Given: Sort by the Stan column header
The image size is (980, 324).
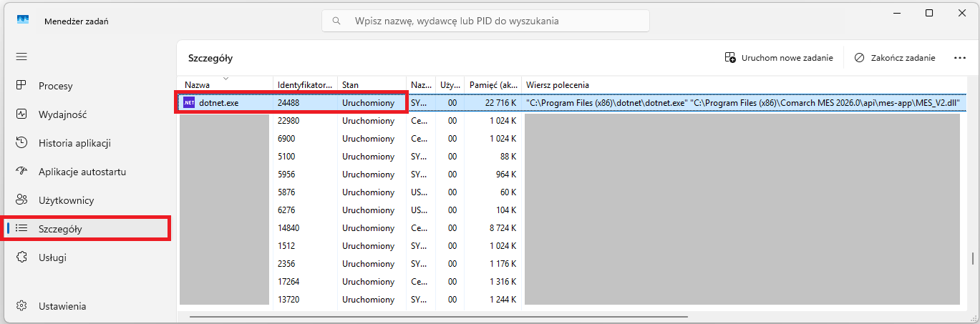Looking at the screenshot, I should coord(372,84).
